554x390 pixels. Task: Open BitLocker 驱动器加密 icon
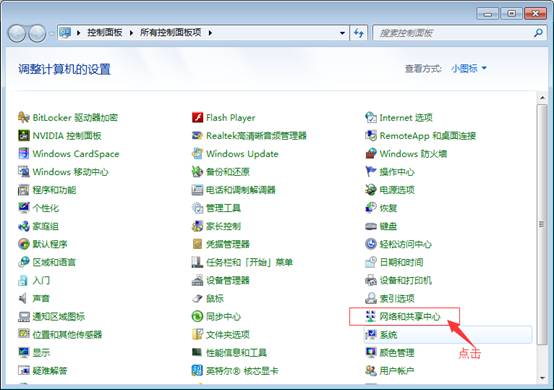click(x=24, y=117)
